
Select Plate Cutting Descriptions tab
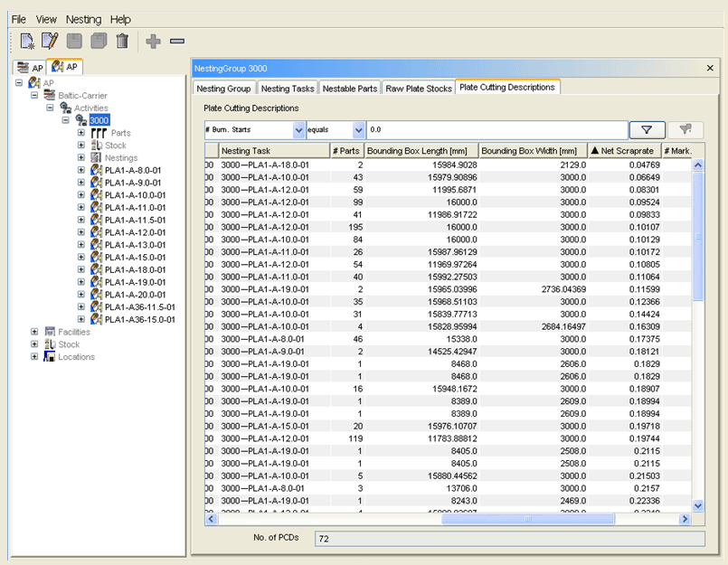(507, 87)
